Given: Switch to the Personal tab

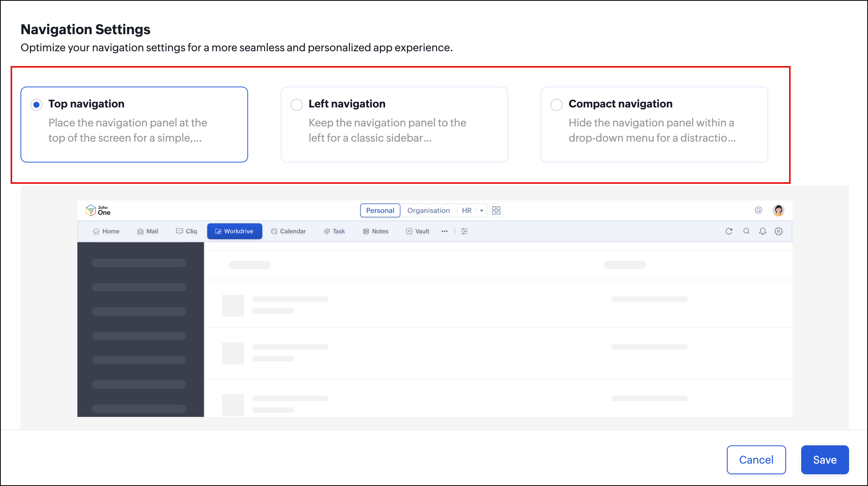Looking at the screenshot, I should pos(380,210).
